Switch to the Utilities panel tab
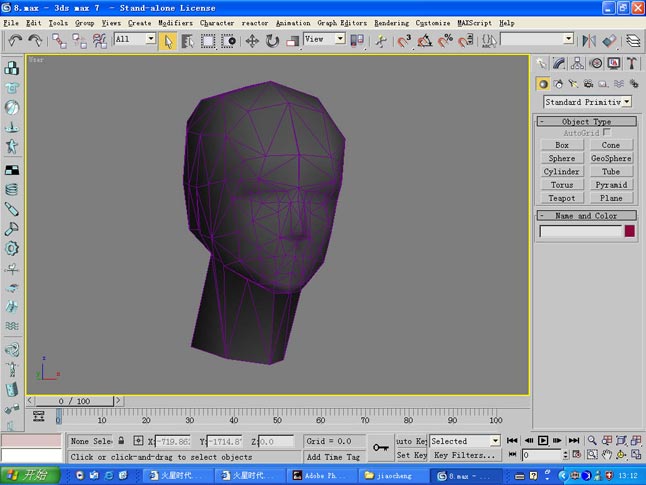Image resolution: width=646 pixels, height=485 pixels. (632, 63)
